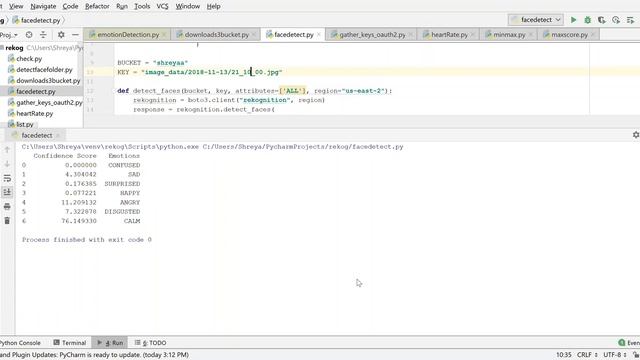Debug facedetect with the bug icon
Image resolution: width=640 pixels, height=360 pixels.
587,20
